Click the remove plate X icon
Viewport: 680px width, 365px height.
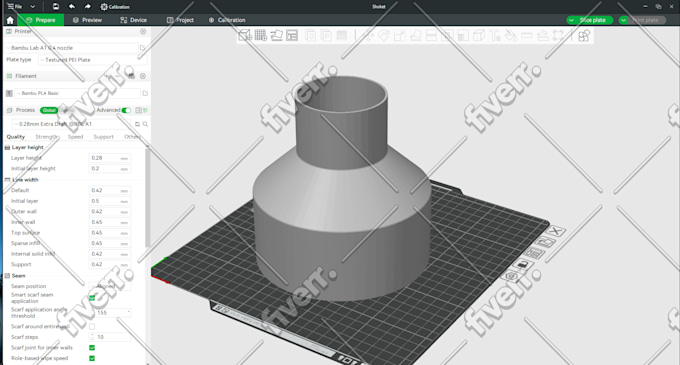(556, 231)
